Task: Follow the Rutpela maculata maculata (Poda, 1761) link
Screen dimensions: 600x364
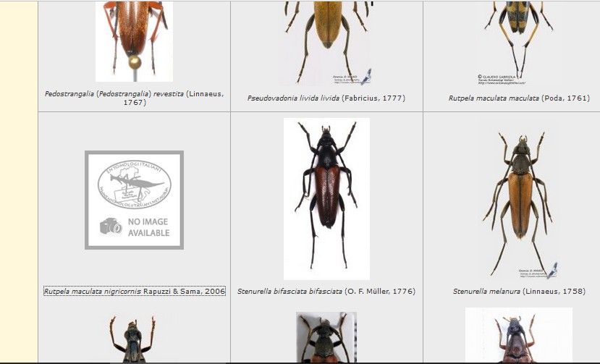Action: tap(518, 98)
